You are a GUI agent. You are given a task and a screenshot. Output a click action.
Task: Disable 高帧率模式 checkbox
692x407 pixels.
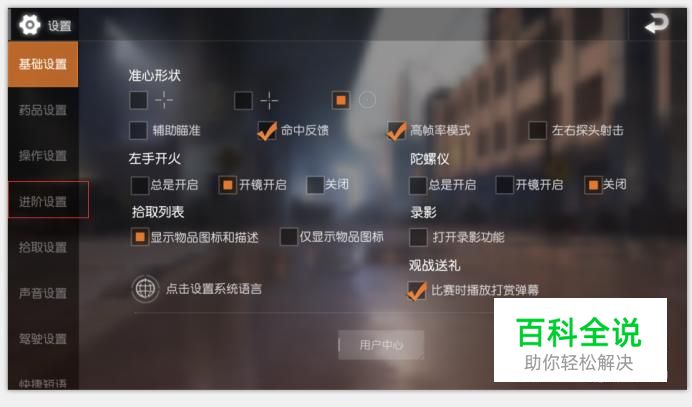[396, 131]
